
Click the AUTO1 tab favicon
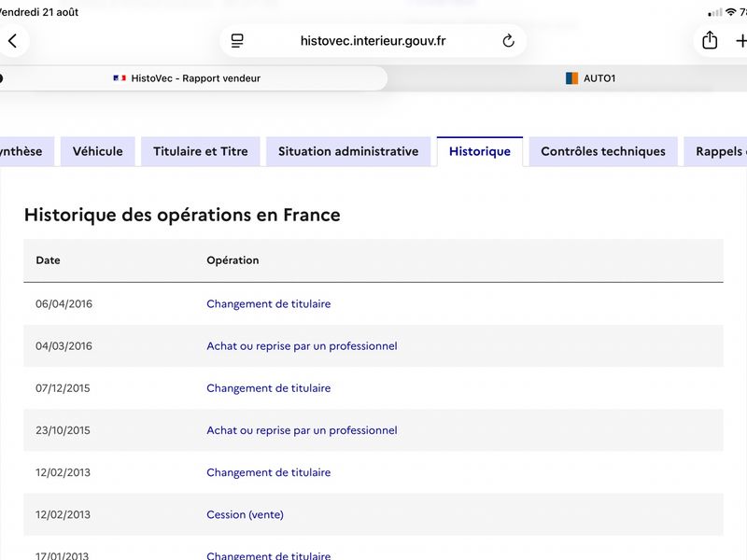[571, 78]
